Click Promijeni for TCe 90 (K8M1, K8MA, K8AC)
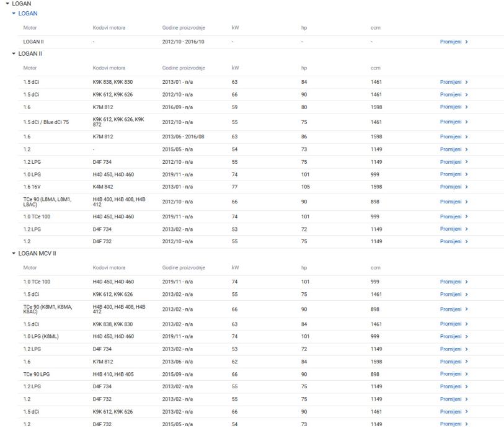 451,309
